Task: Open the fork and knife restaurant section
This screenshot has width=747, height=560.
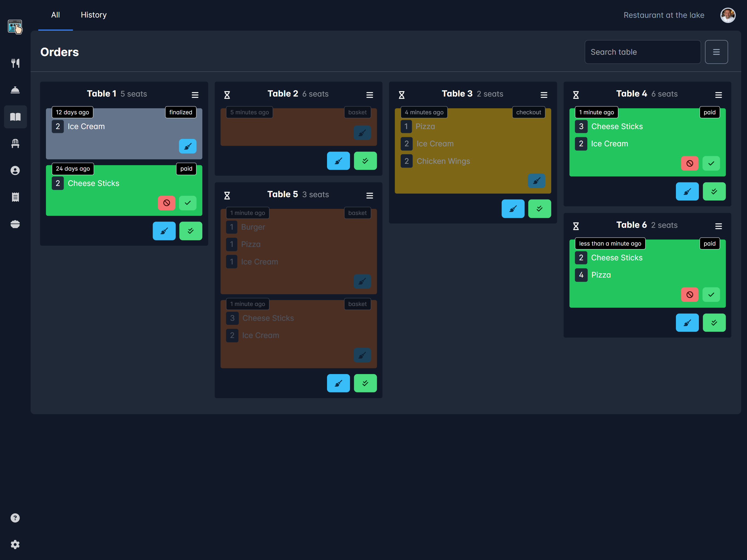Action: [15, 63]
